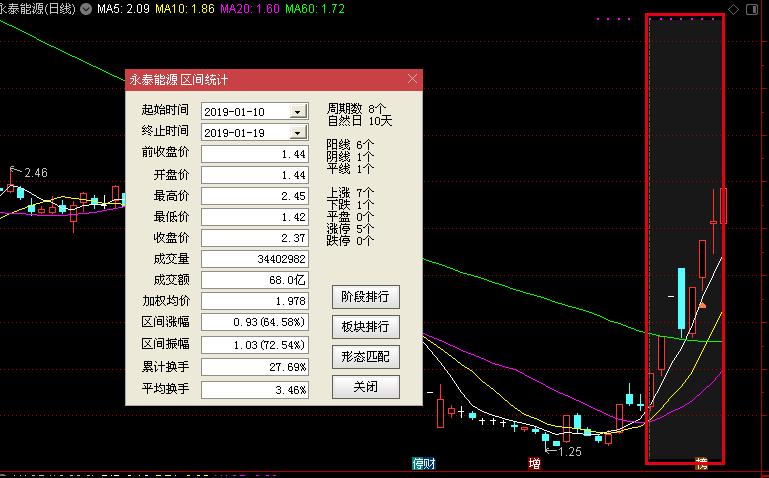Select the 前收盘价 field showing 1.44
The height and width of the screenshot is (478, 769).
(255, 154)
